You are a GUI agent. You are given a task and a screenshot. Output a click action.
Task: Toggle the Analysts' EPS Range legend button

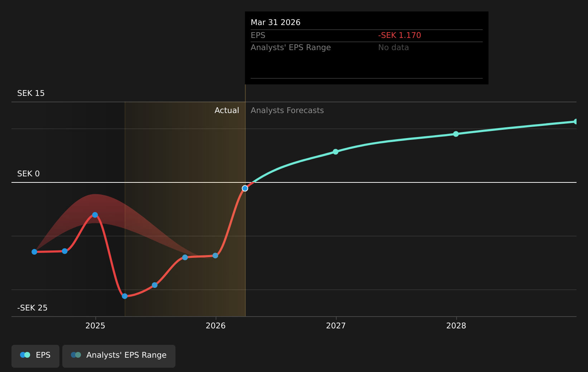pos(119,356)
